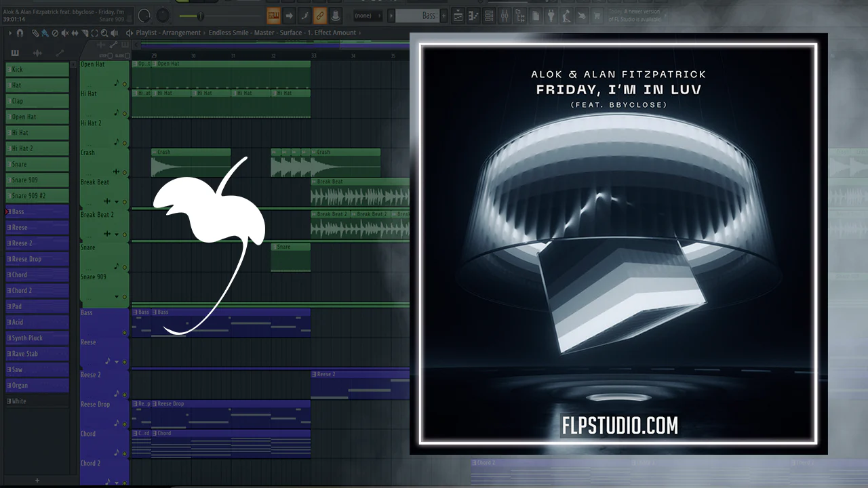
Task: Expand the Break Beat 2 track arrow
Action: (117, 235)
